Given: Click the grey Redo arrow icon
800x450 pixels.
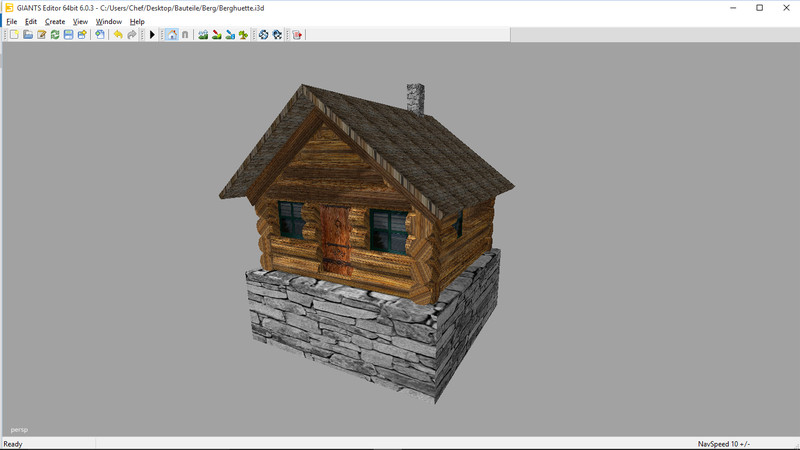Looking at the screenshot, I should [x=132, y=35].
